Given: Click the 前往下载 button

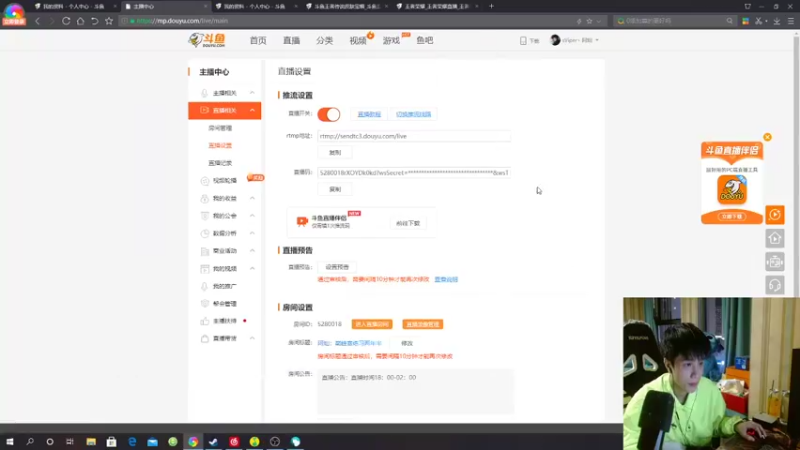Looking at the screenshot, I should click(408, 223).
